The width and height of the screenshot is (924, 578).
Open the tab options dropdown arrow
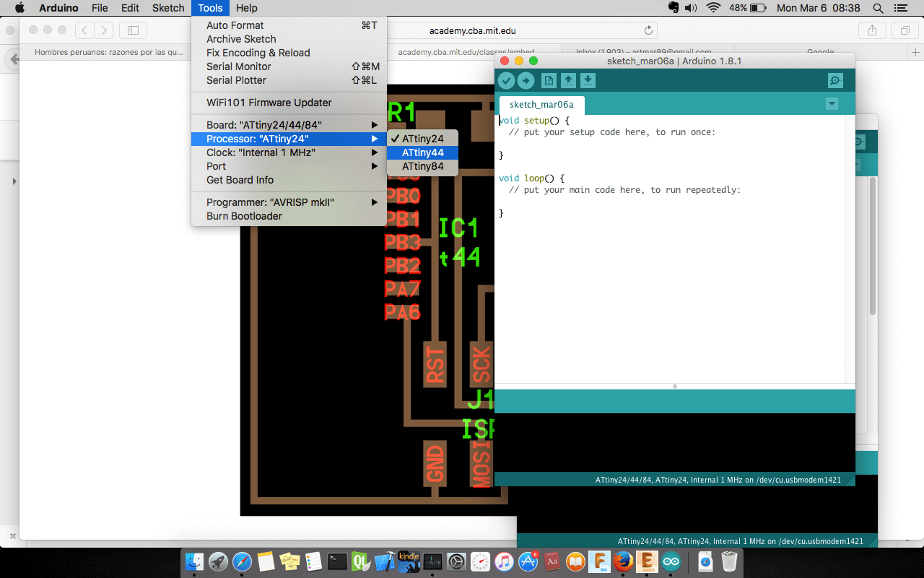click(x=832, y=104)
